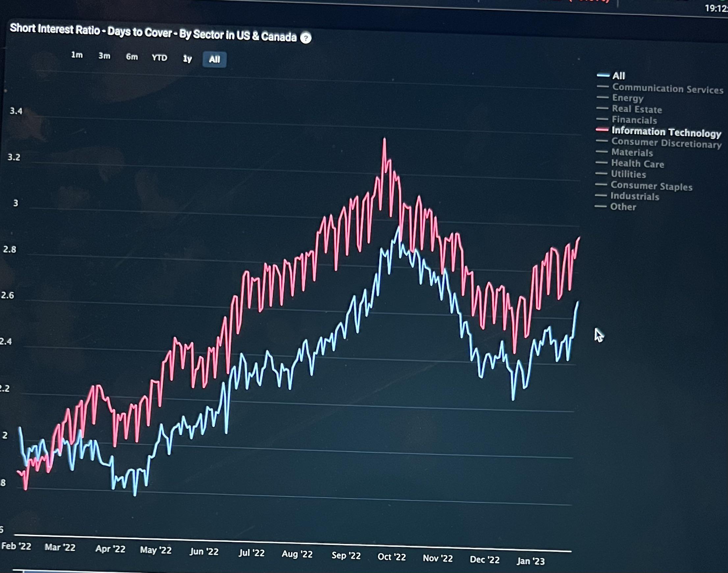Hide the Information Technology series
Screen dimensions: 728x573
(666, 132)
